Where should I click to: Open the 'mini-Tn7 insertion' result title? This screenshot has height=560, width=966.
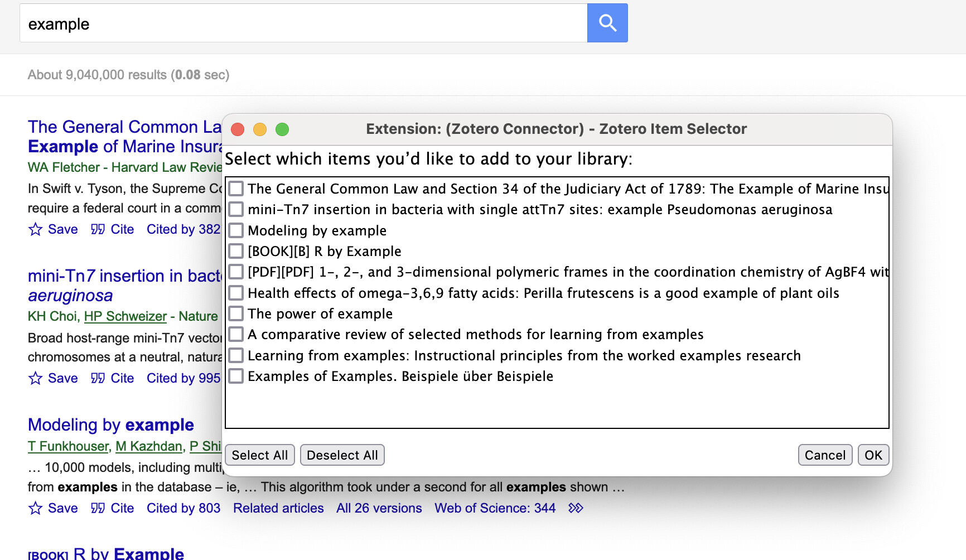(x=125, y=285)
